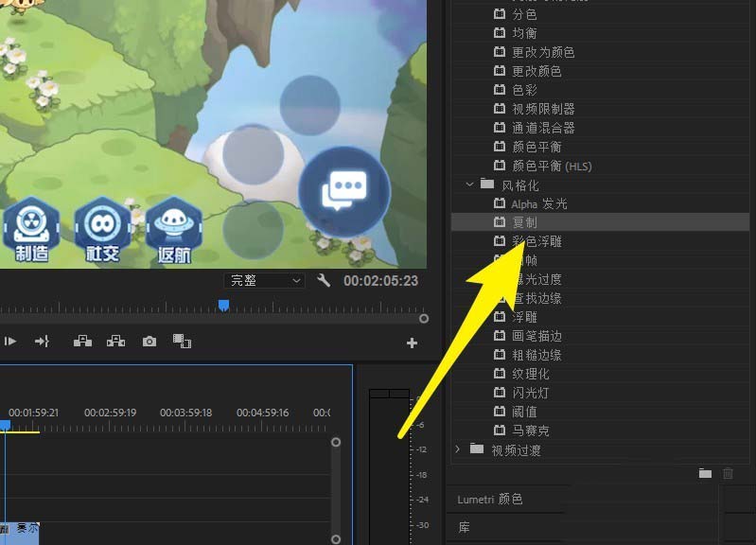Select the 阈值 effect
Image resolution: width=756 pixels, height=545 pixels.
524,412
